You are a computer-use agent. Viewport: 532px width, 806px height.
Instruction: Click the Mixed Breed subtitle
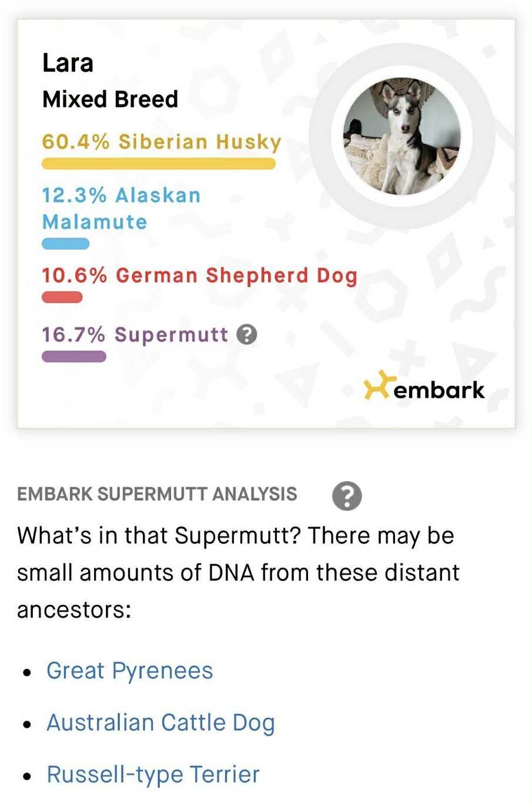110,99
